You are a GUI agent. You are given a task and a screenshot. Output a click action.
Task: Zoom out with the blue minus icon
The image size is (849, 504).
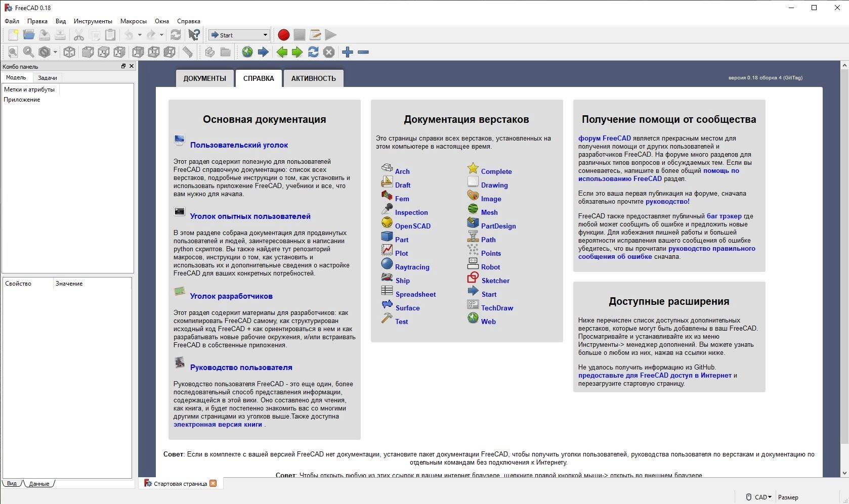click(363, 52)
